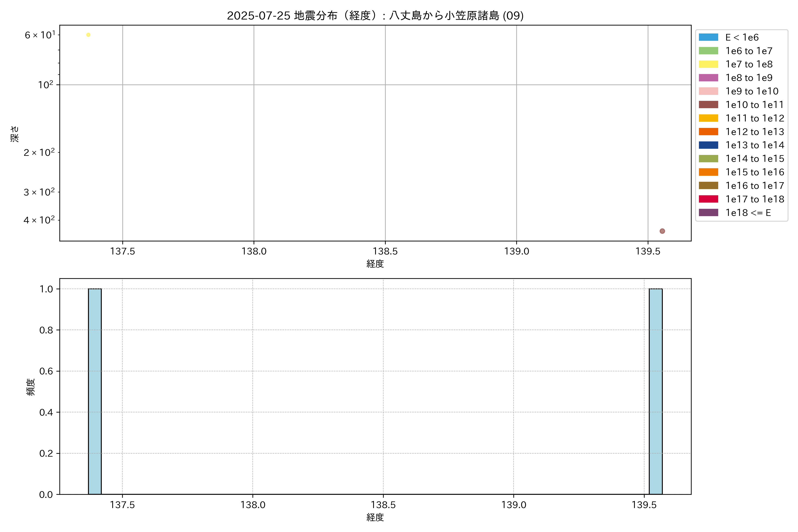This screenshot has height=532, width=798.
Task: Click the navy '1e13 to 1e14' legend swatch
Action: coord(708,145)
